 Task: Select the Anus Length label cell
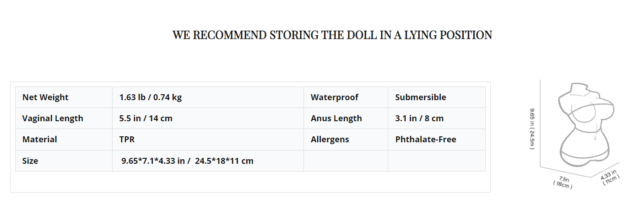[x=346, y=118]
